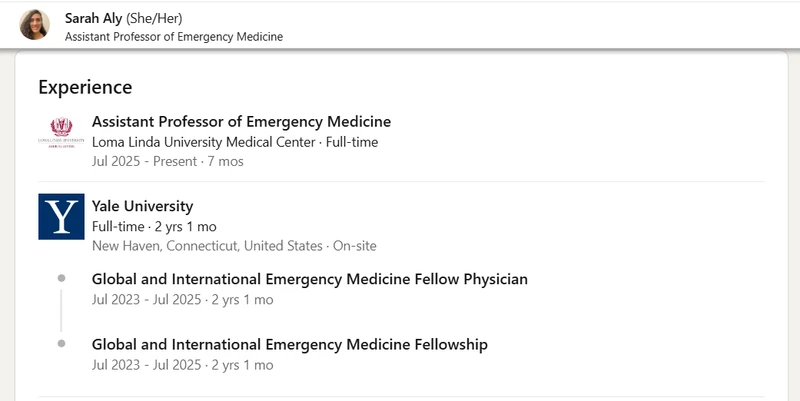The image size is (800, 401).
Task: Click the header headline under Sarah Aly's name
Action: (174, 37)
